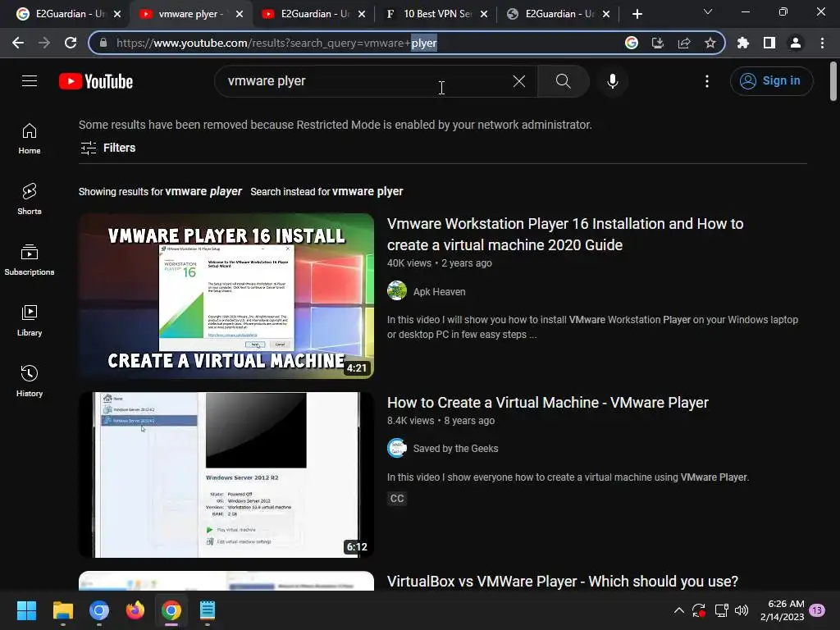Go back in the browser
This screenshot has width=840, height=630.
click(18, 43)
